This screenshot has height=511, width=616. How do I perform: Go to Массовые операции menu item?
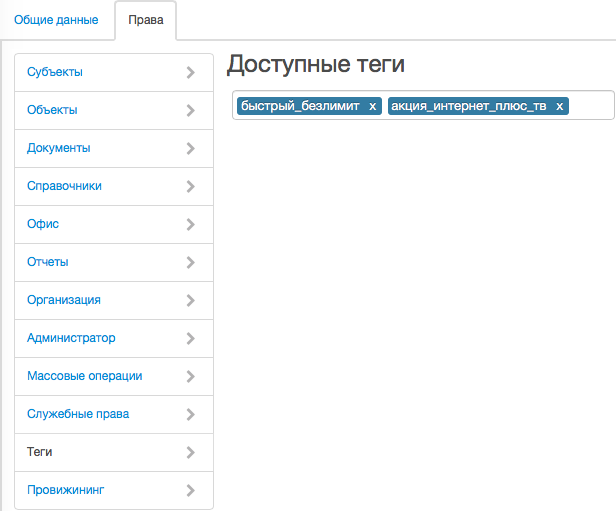[x=114, y=376]
